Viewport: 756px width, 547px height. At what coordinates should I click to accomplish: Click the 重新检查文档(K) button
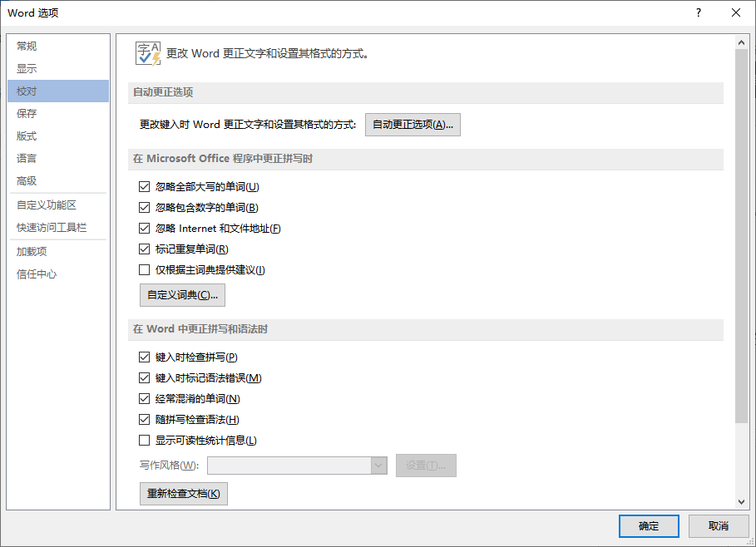(x=183, y=494)
